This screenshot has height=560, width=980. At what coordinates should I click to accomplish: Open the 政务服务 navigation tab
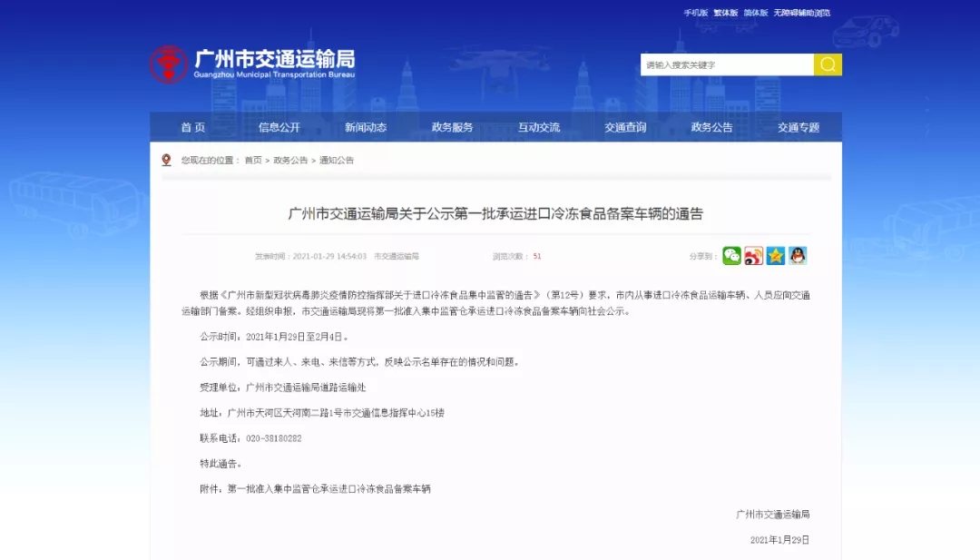pos(452,127)
